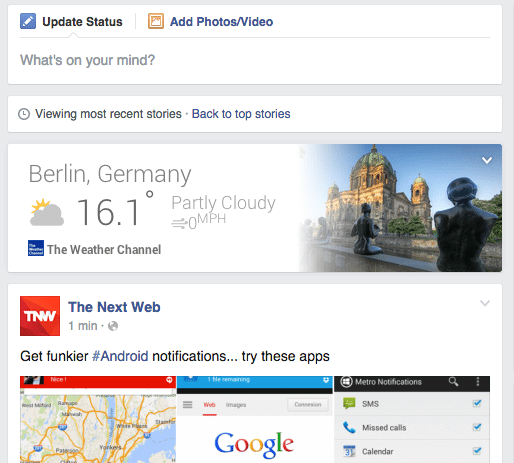
Task: Click the hamburger menu icon in the screenshot
Action: point(188,405)
